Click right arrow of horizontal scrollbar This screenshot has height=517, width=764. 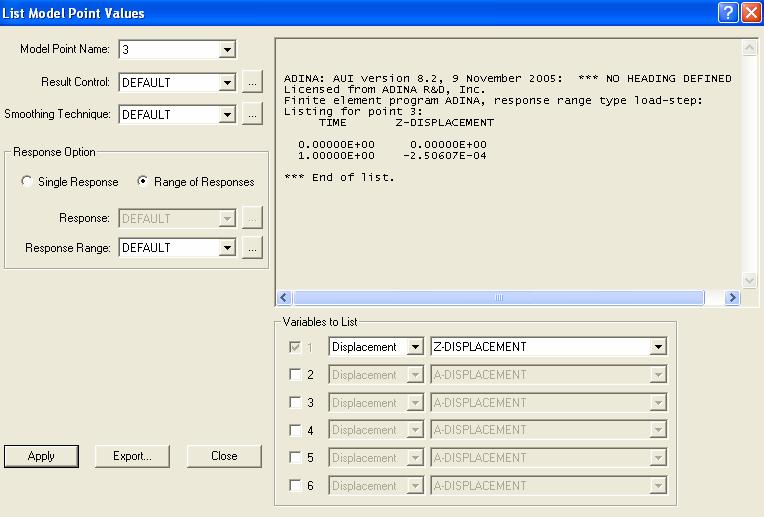[732, 297]
